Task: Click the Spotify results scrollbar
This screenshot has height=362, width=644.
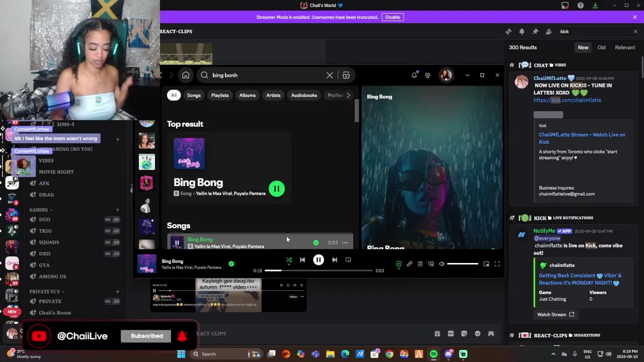Action: pyautogui.click(x=357, y=111)
